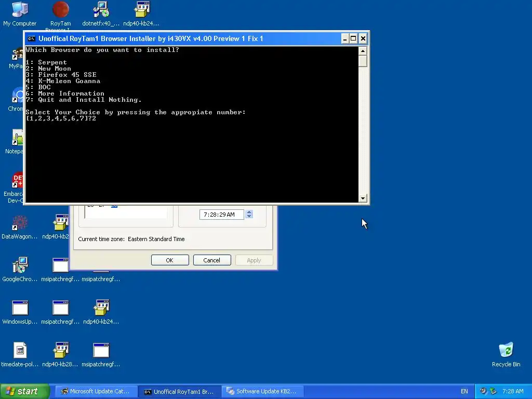Screen dimensions: 532x399
Task: Click OK in the Date and Time dialog
Action: (170, 260)
